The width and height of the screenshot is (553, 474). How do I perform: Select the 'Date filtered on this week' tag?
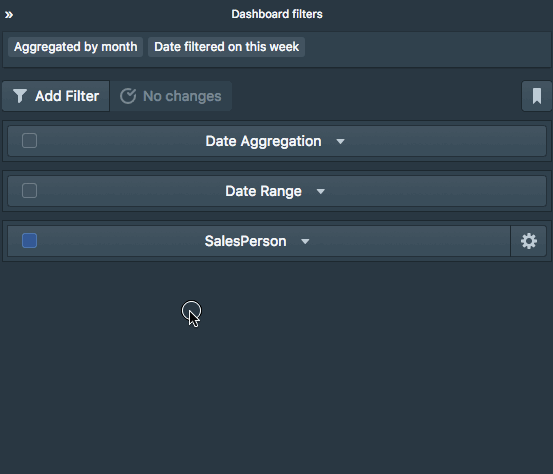click(226, 47)
